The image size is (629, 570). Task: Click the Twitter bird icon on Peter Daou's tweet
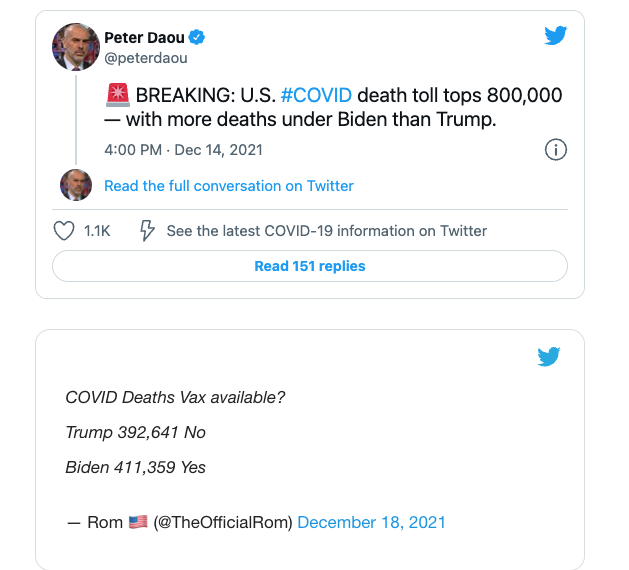pyautogui.click(x=556, y=36)
